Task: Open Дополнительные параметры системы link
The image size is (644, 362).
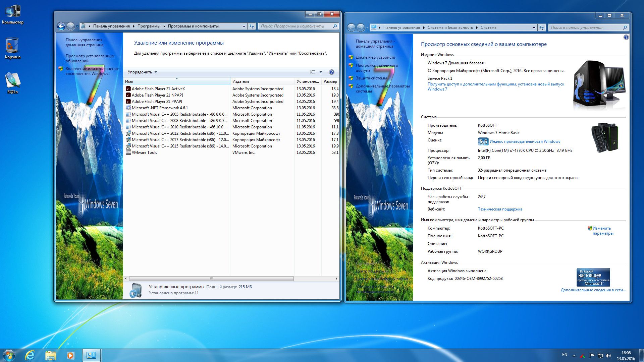Action: pos(383,88)
